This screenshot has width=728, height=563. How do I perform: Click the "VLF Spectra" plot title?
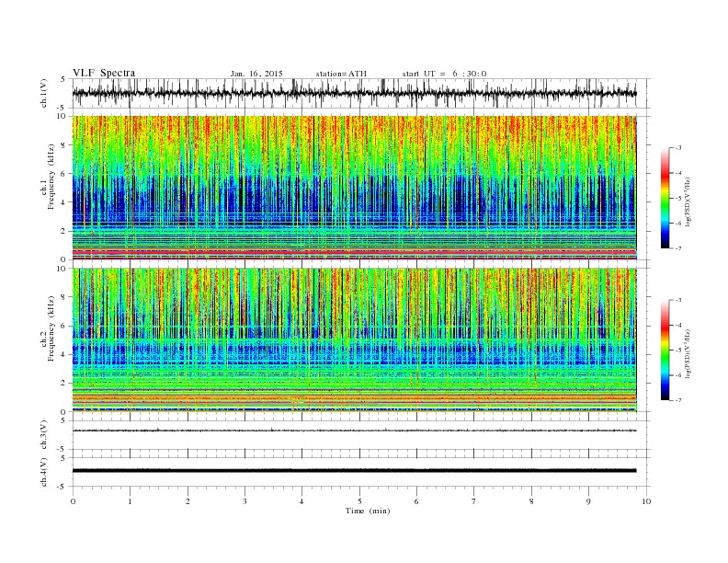pyautogui.click(x=104, y=73)
